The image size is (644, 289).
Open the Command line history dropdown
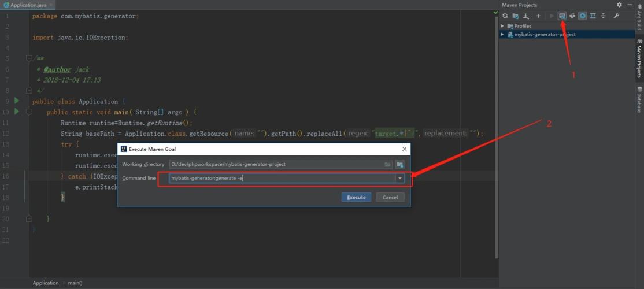coord(399,179)
